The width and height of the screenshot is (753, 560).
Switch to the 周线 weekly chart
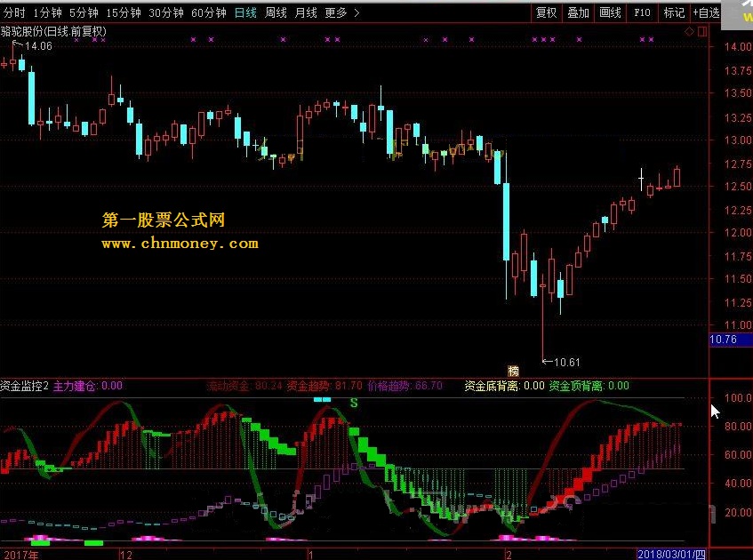click(276, 13)
